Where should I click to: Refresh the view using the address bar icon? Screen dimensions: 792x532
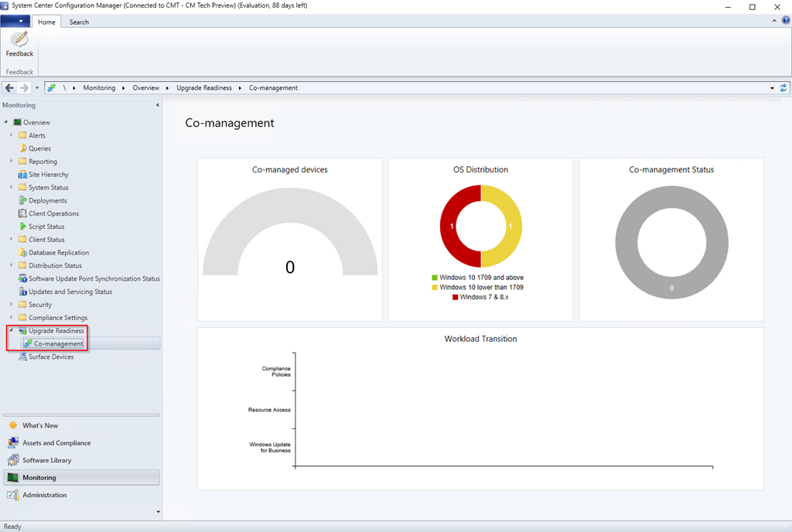click(783, 88)
